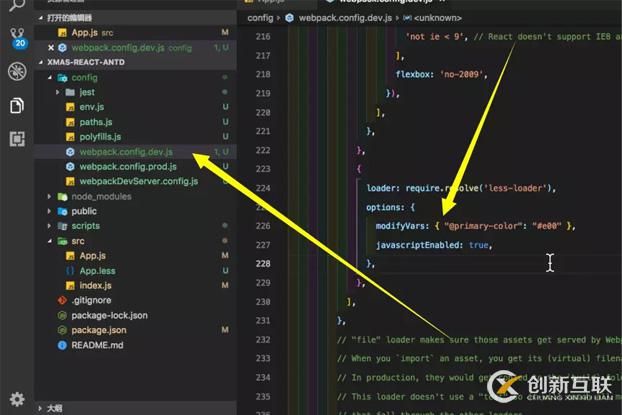Collapse the src folder
622x415 pixels.
[x=50, y=241]
